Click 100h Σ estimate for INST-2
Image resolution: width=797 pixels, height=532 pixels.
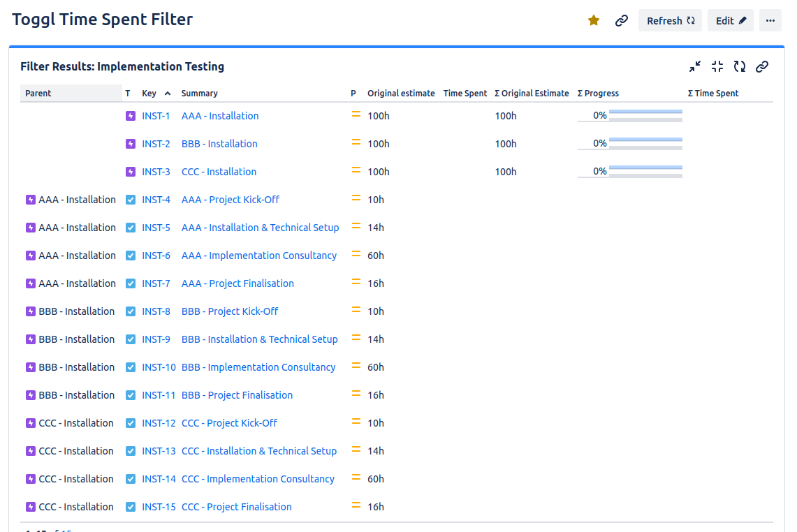(x=506, y=144)
